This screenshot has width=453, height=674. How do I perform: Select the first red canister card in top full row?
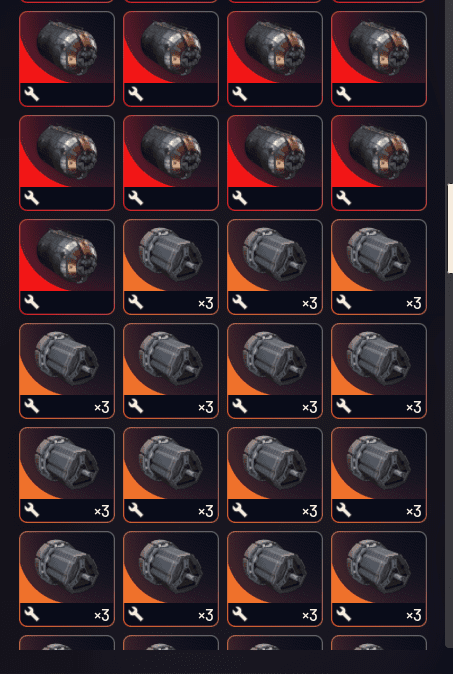67,59
